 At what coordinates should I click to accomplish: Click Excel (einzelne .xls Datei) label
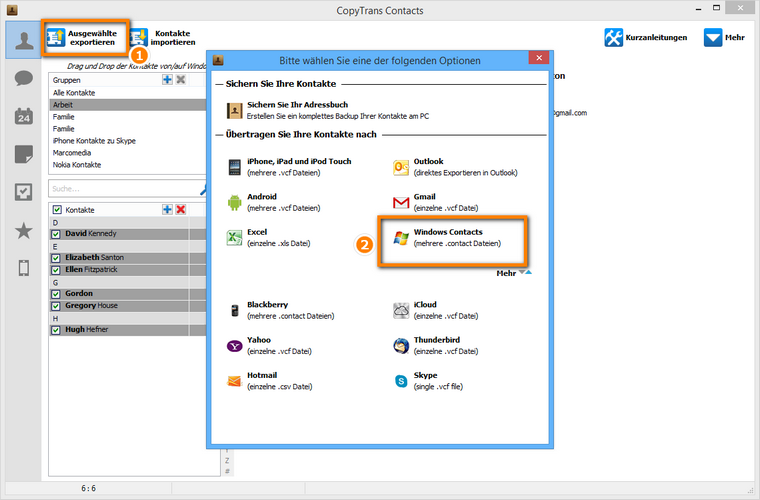click(x=278, y=237)
